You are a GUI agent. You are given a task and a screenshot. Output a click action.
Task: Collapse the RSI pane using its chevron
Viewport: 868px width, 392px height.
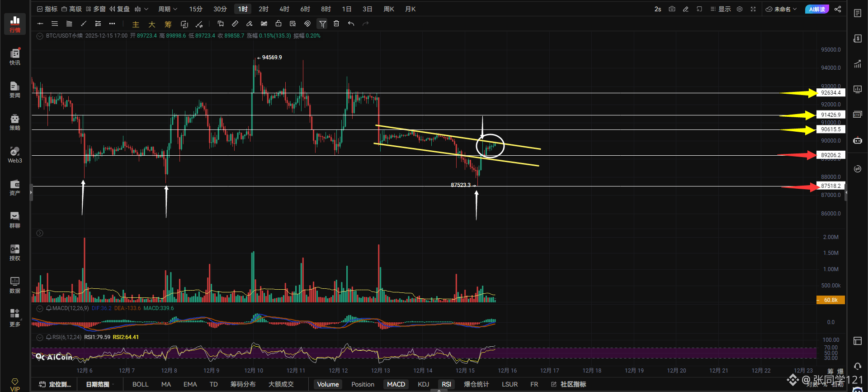click(x=40, y=337)
